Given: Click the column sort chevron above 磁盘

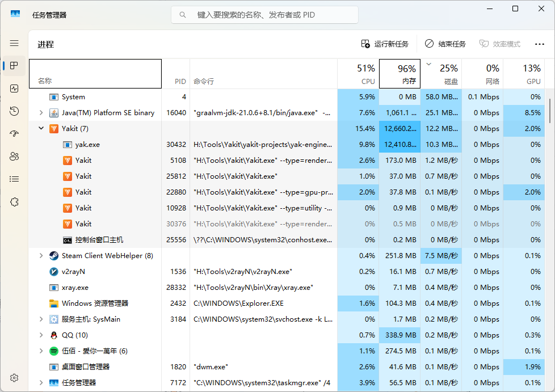Looking at the screenshot, I should (428, 65).
